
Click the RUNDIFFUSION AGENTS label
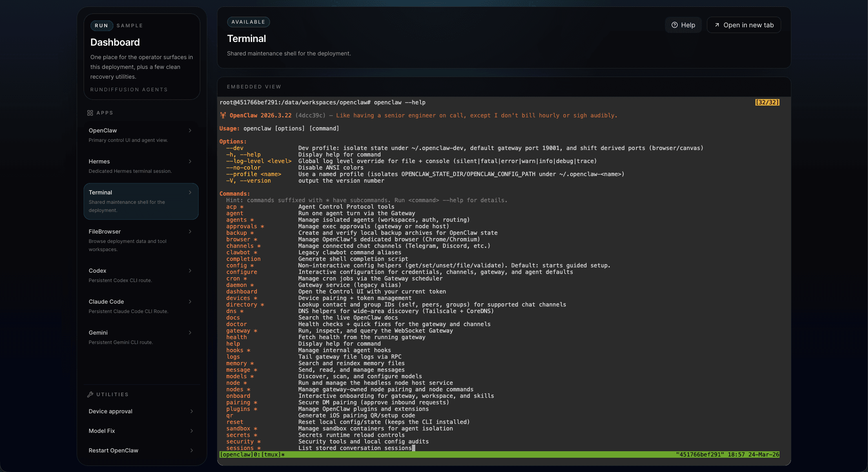[x=129, y=90]
